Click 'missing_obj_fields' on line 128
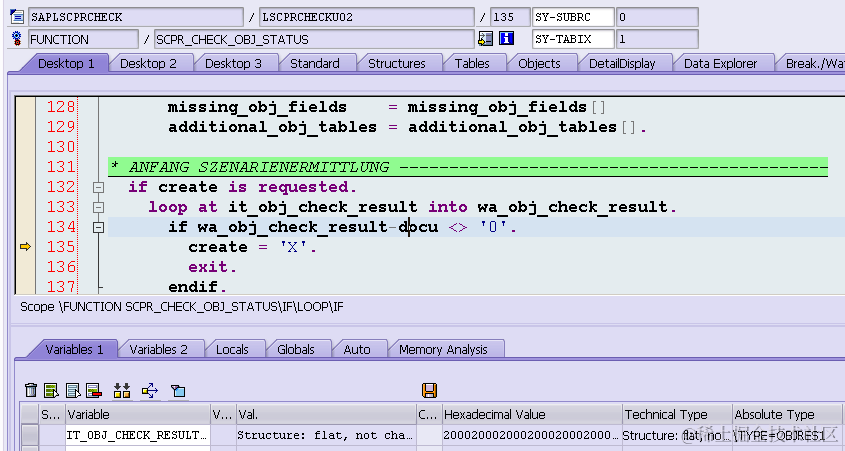 click(257, 107)
